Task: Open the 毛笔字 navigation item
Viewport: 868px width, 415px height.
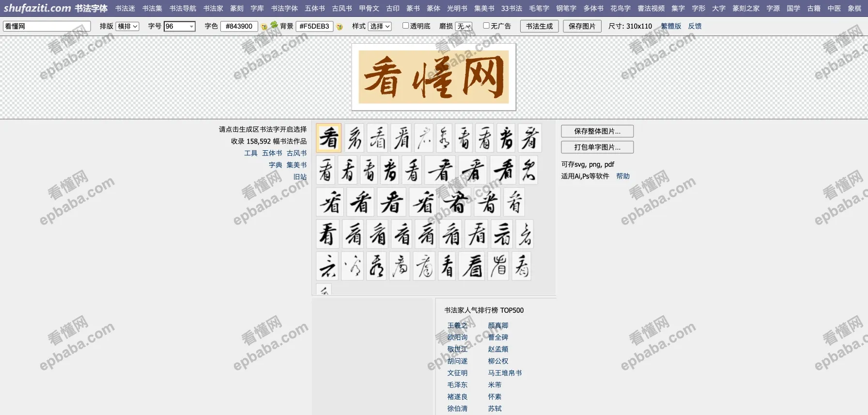Action: (x=539, y=8)
